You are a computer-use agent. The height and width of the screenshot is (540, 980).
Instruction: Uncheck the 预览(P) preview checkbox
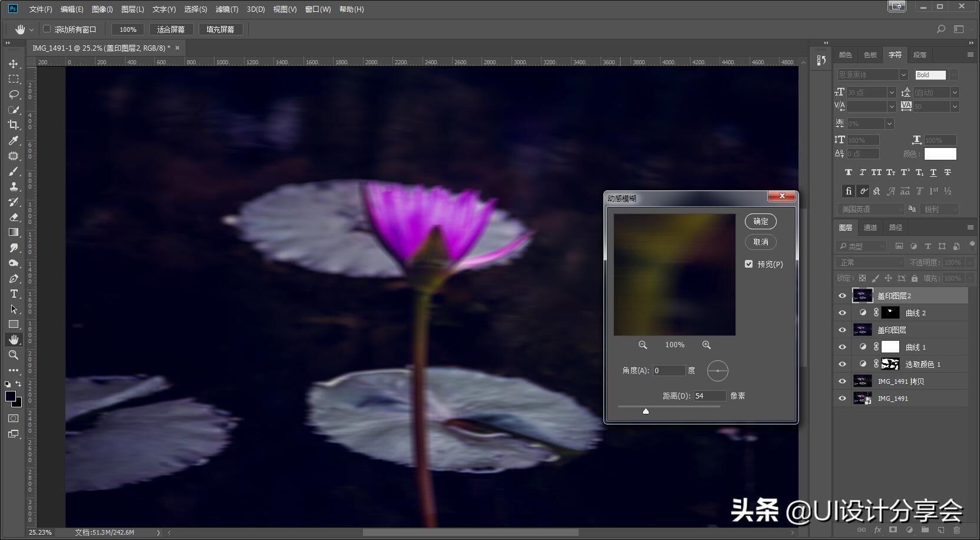click(748, 264)
